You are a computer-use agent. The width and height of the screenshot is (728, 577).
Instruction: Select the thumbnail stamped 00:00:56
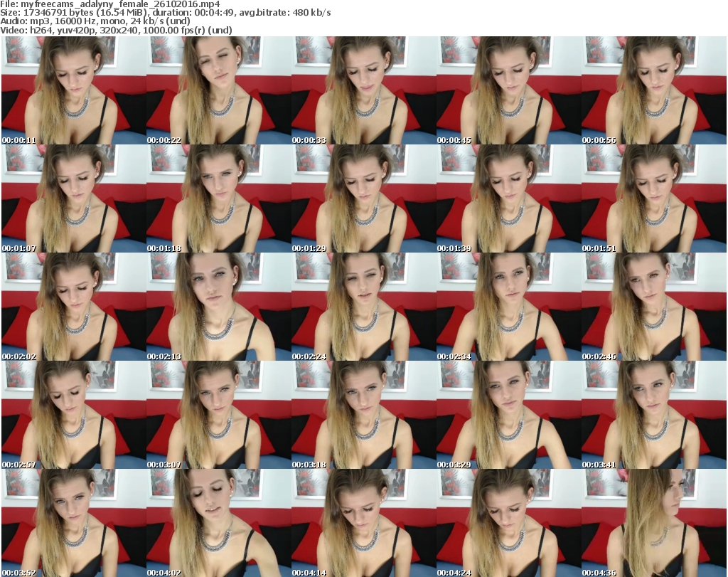click(654, 90)
